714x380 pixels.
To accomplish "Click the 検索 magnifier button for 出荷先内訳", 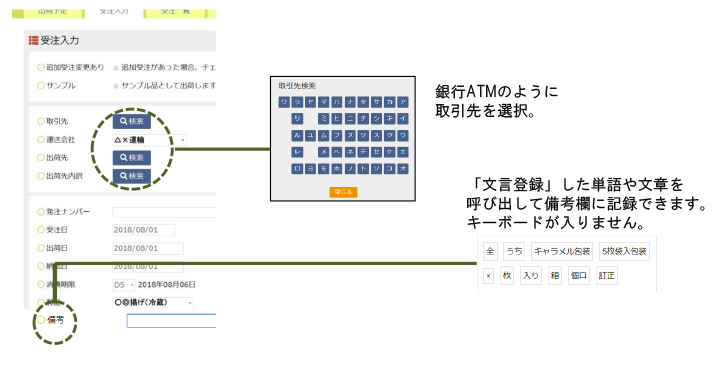I will point(132,176).
